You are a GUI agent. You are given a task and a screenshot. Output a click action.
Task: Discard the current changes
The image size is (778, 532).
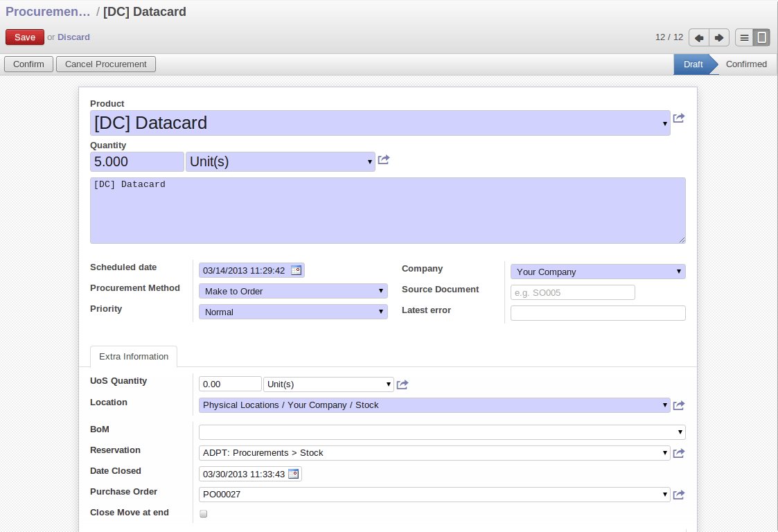(73, 37)
